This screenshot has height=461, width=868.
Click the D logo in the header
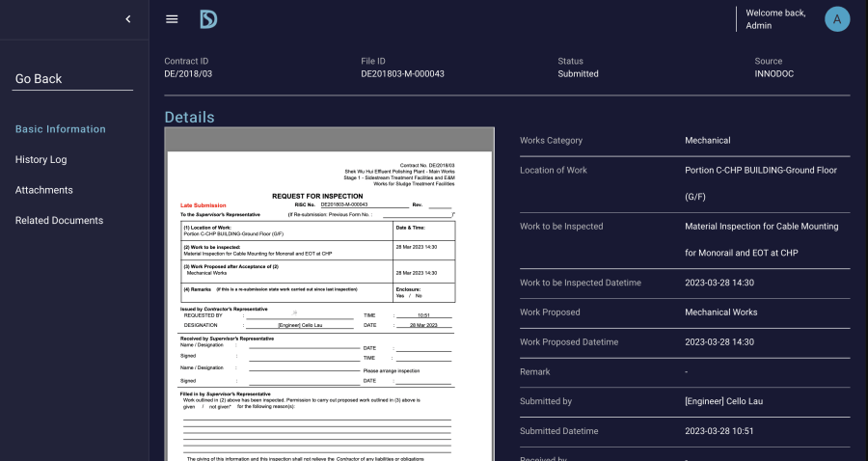coord(208,19)
